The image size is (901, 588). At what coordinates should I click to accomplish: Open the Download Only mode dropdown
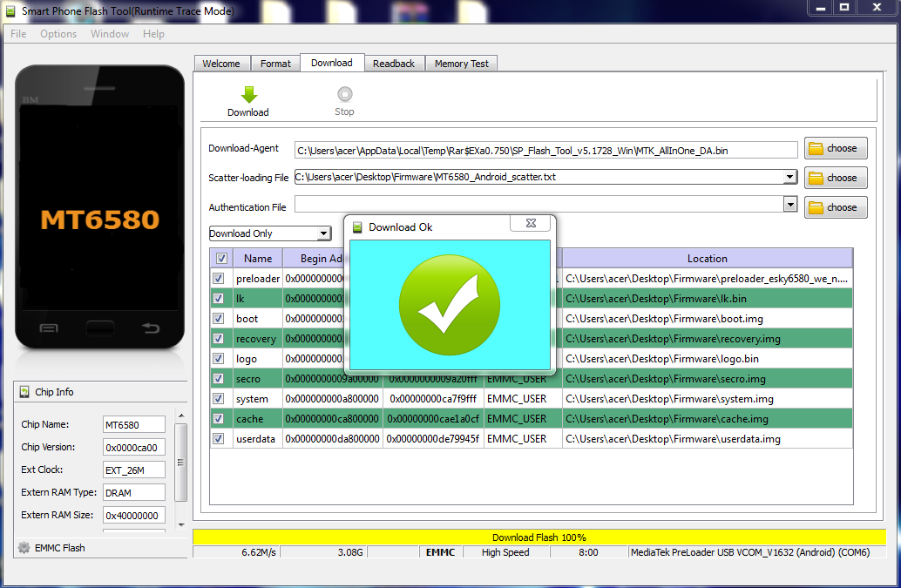[323, 233]
